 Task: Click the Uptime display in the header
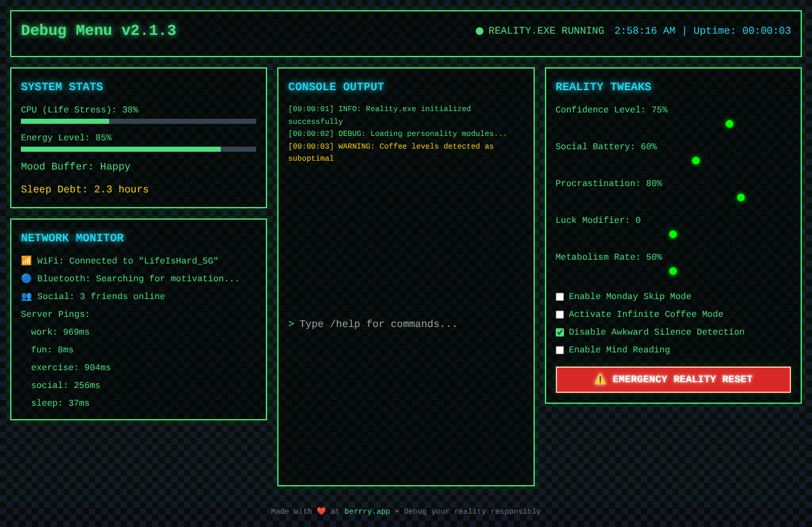[742, 30]
